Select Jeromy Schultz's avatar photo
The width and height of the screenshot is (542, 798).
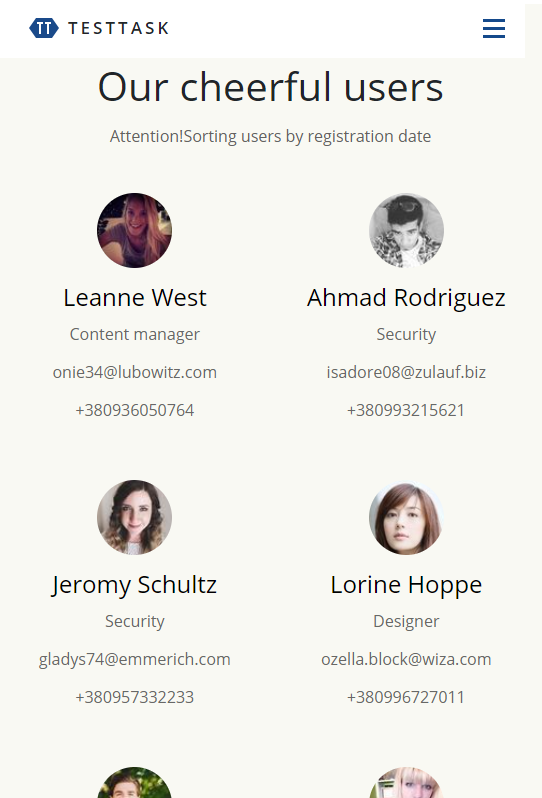(x=134, y=517)
